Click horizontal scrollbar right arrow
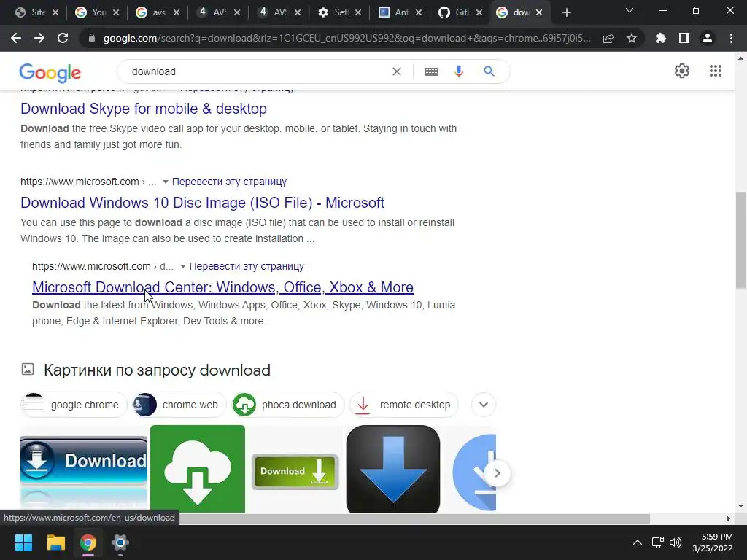The height and width of the screenshot is (560, 747). click(728, 518)
